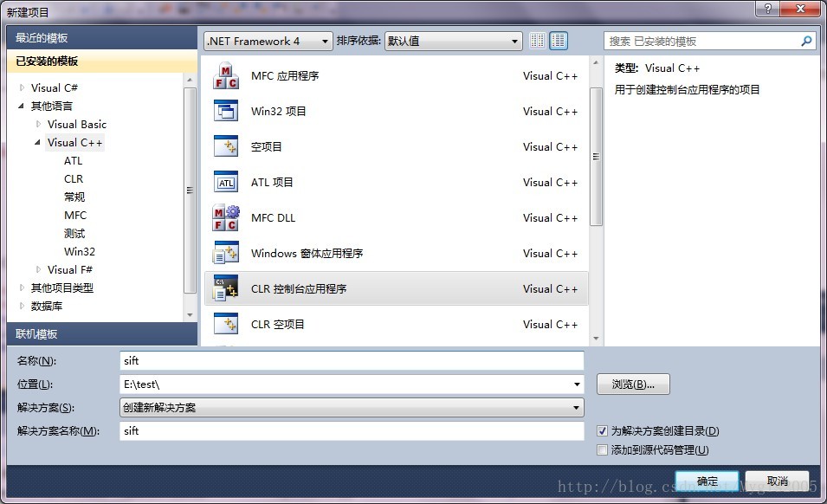
Task: Click the template list vertical scrollbar thumb
Action: pyautogui.click(x=596, y=157)
